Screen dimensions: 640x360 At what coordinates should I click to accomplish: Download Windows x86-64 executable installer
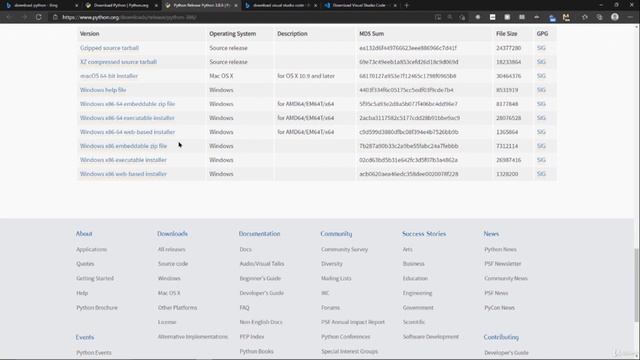coord(127,118)
